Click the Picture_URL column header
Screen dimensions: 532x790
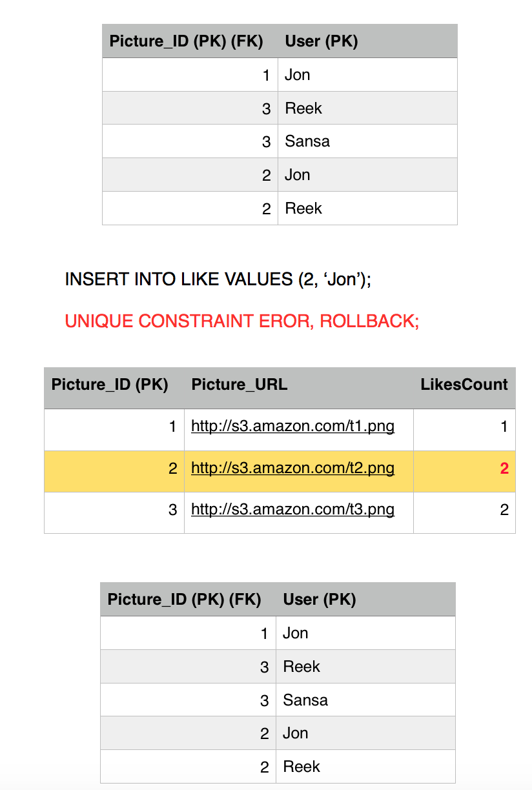(x=240, y=385)
